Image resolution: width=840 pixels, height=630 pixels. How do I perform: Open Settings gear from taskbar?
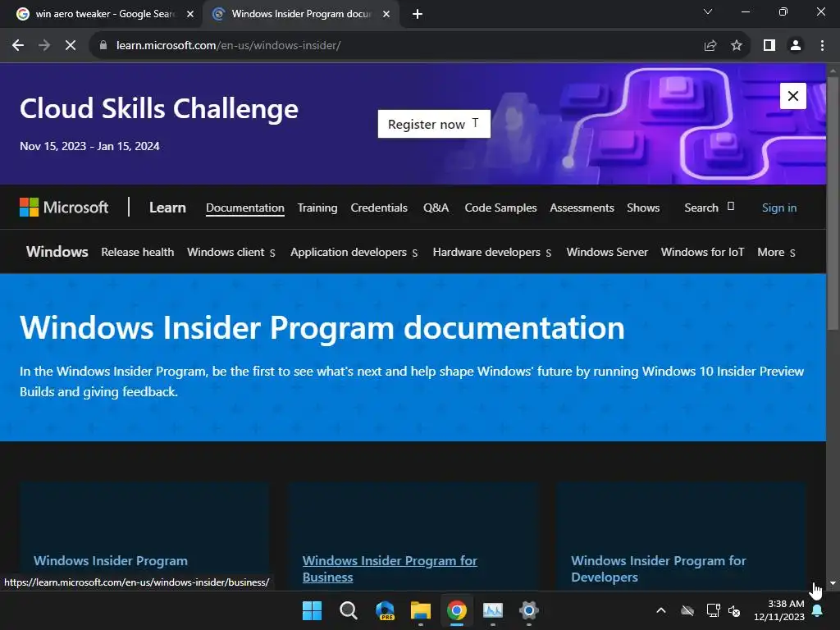point(529,610)
